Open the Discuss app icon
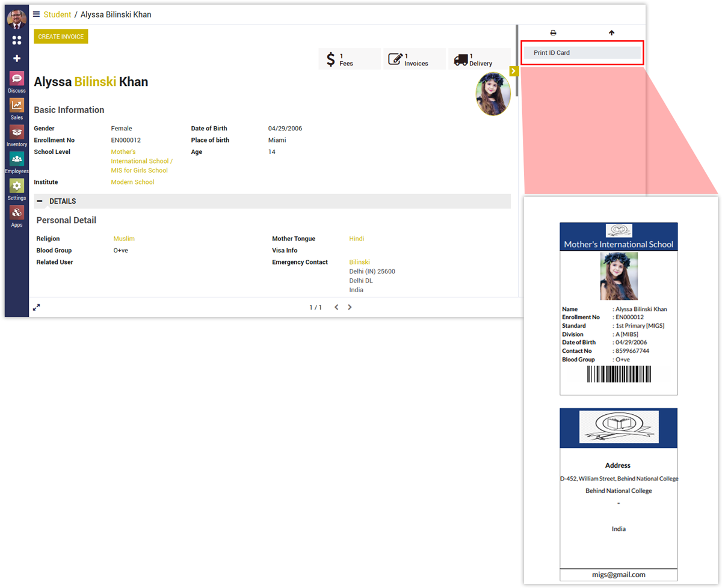 point(17,79)
